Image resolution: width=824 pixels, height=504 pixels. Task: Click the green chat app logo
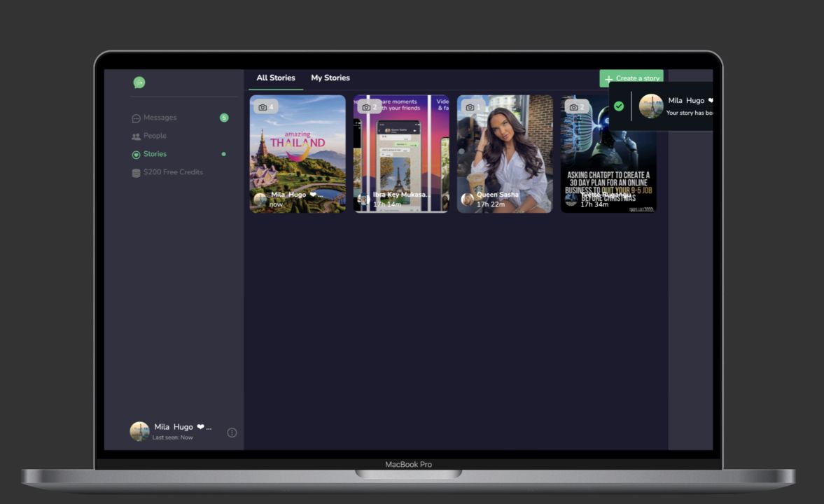(139, 83)
